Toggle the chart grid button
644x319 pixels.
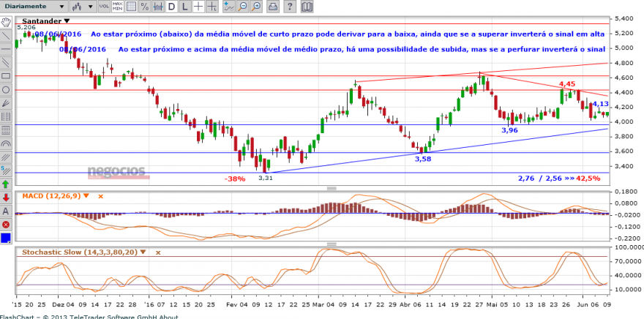coord(131,6)
